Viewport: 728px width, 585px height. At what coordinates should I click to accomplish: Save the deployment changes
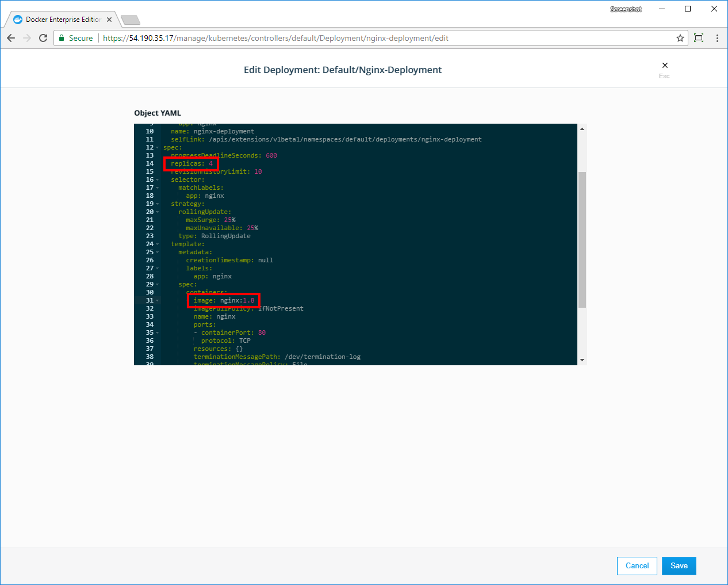point(679,566)
